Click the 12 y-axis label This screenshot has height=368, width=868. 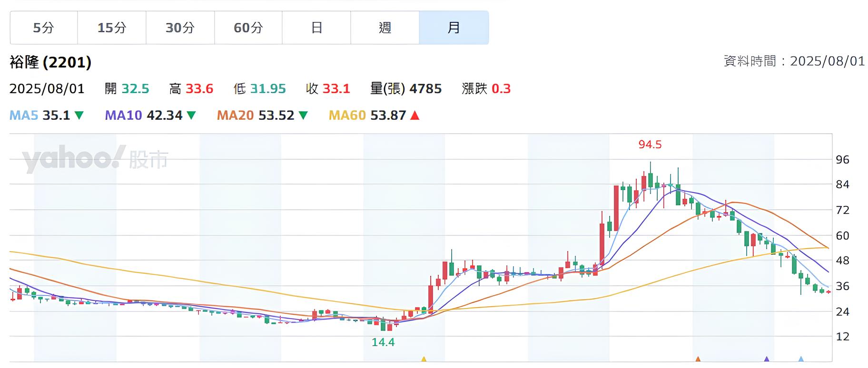pyautogui.click(x=842, y=337)
